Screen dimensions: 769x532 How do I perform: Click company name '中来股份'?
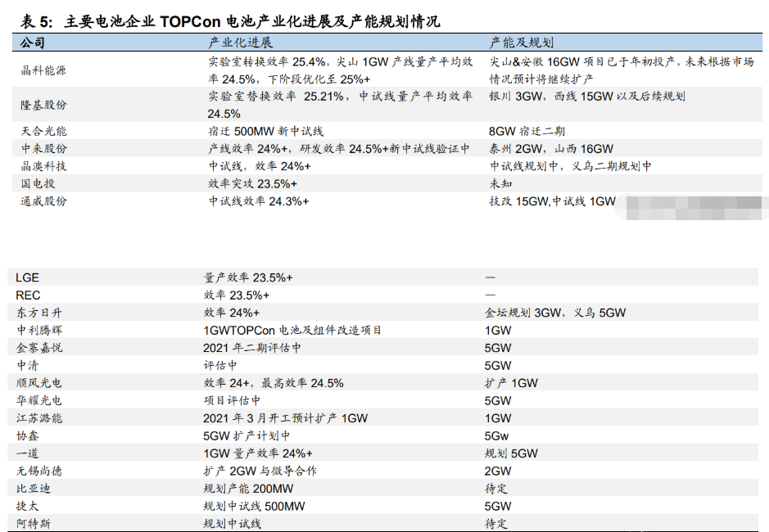pyautogui.click(x=43, y=149)
